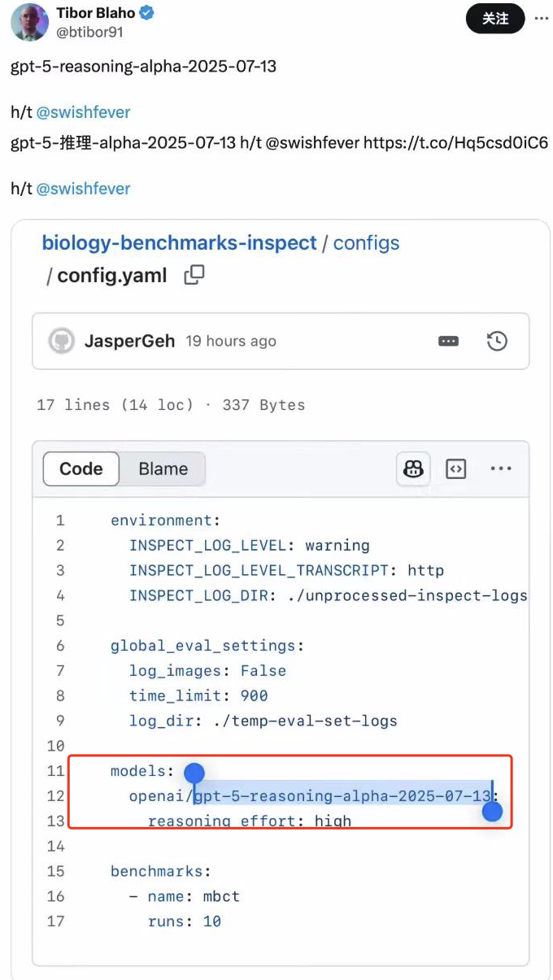Switch to the Code tab
Screen dimensions: 553x980
point(81,468)
